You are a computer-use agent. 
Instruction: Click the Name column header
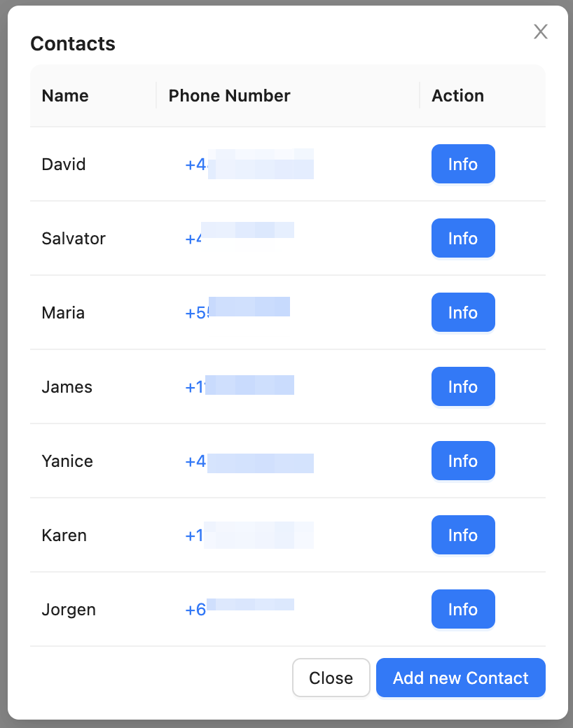tap(65, 96)
